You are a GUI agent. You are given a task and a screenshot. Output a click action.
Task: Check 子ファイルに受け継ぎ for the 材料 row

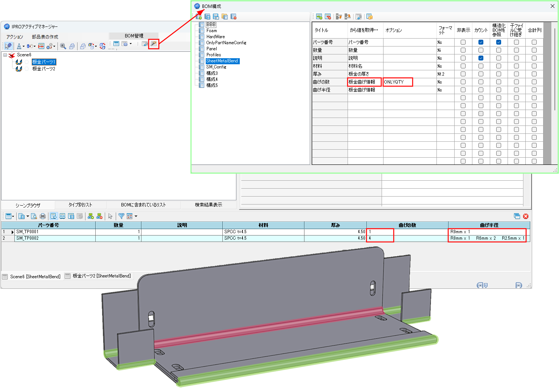pyautogui.click(x=516, y=66)
